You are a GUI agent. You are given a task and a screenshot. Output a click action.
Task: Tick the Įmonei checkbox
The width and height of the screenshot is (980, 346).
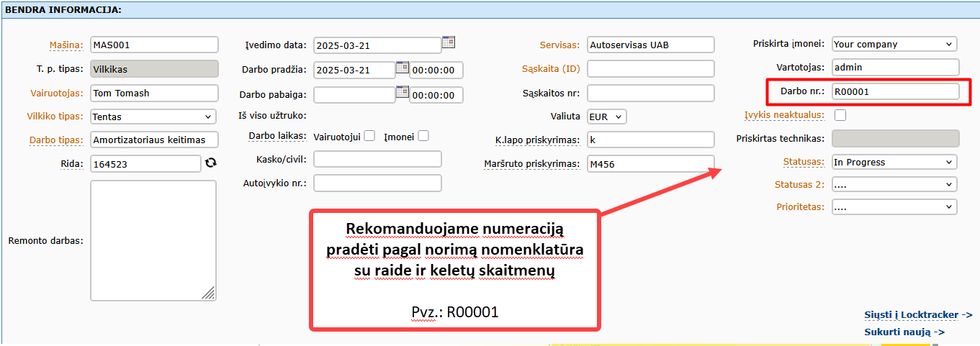point(423,135)
